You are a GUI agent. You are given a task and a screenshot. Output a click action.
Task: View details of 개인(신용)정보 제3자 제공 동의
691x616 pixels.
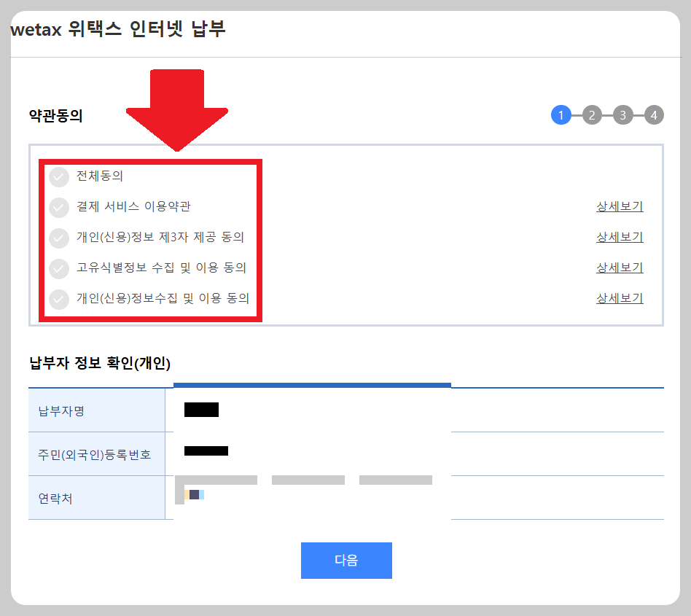(619, 237)
